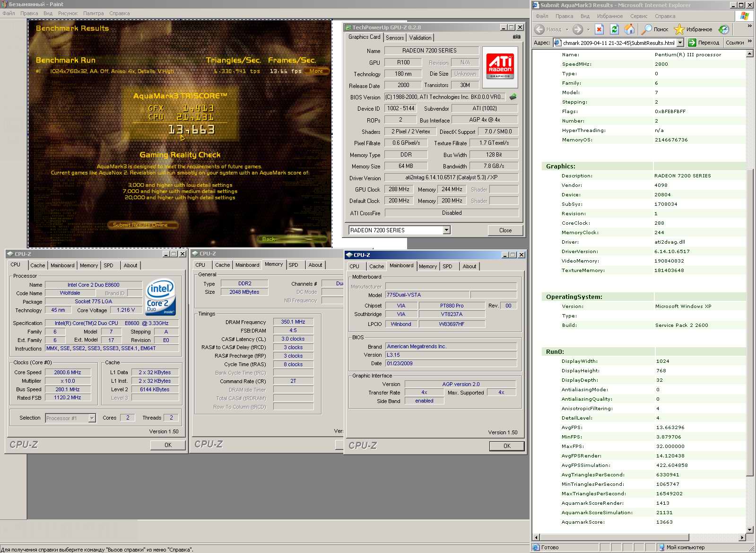Click the Intel Core 2 Duo logo in CPU-Z
Image resolution: width=756 pixels, height=553 pixels.
point(161,297)
